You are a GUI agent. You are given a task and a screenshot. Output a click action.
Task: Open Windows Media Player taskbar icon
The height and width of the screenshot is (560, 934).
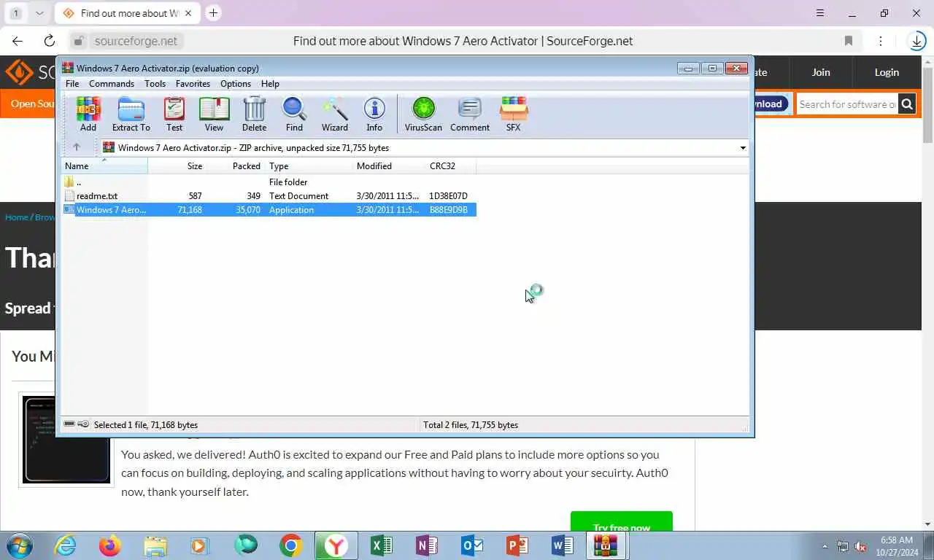coord(200,545)
